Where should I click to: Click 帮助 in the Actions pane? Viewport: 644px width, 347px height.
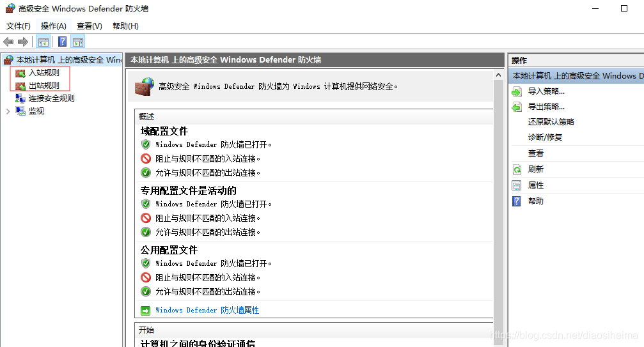click(x=535, y=201)
